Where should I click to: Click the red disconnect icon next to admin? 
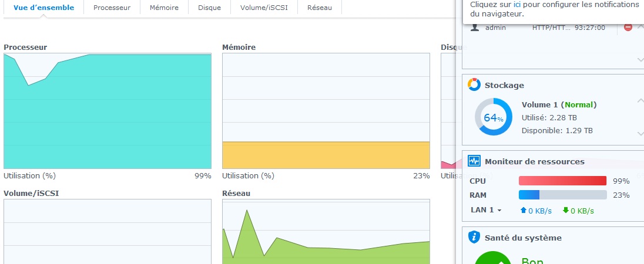tap(628, 27)
